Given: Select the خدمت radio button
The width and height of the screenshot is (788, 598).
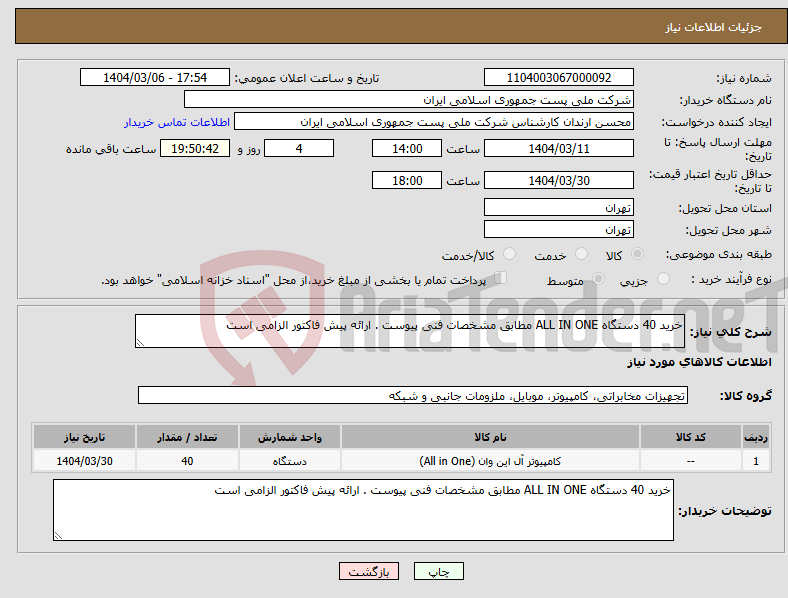Looking at the screenshot, I should [581, 254].
